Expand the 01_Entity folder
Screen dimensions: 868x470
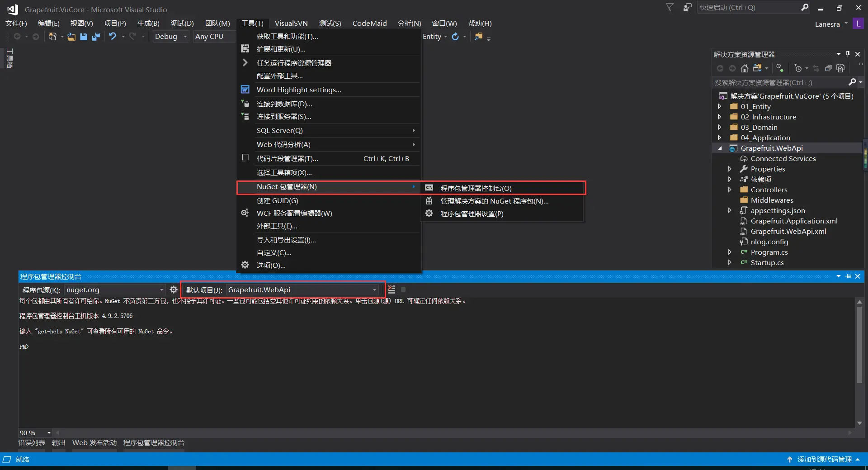coord(720,107)
